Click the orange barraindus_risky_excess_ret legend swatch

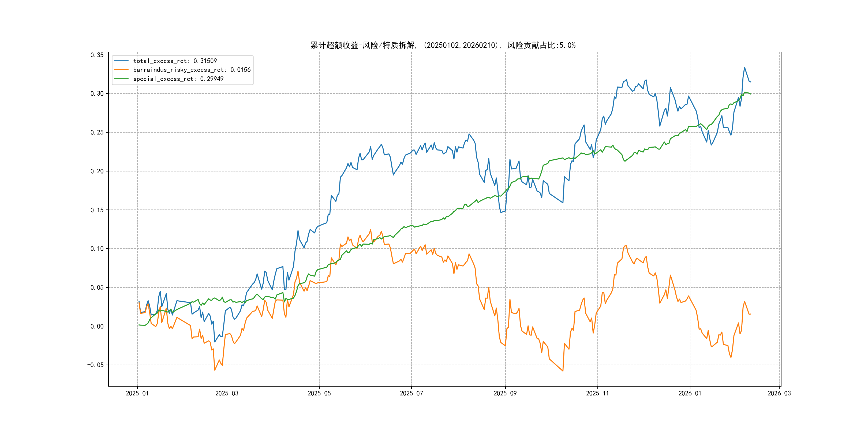pos(121,70)
